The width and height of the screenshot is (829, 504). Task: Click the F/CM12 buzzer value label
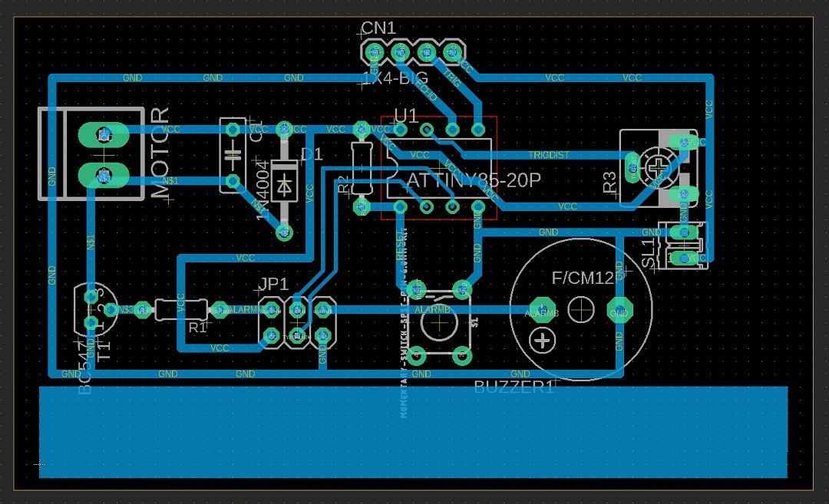[583, 278]
